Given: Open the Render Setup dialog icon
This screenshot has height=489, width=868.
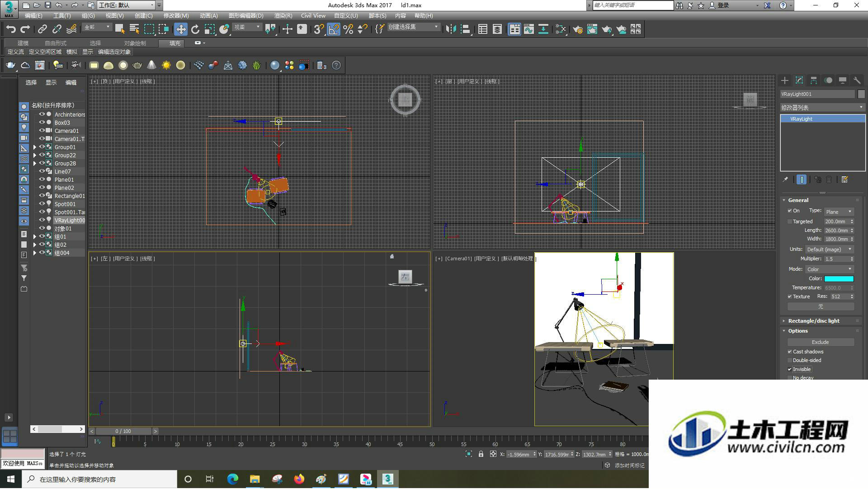Looking at the screenshot, I should (x=578, y=29).
